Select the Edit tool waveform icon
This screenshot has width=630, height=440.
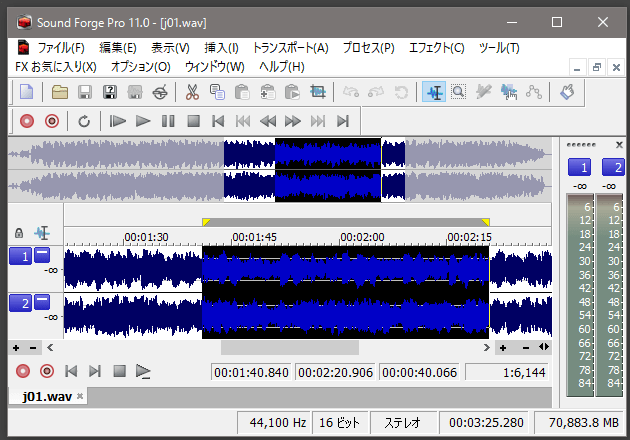tap(434, 92)
